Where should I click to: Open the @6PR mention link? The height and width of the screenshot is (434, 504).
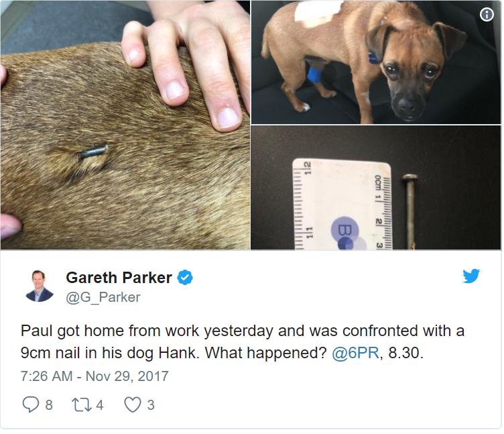click(355, 353)
